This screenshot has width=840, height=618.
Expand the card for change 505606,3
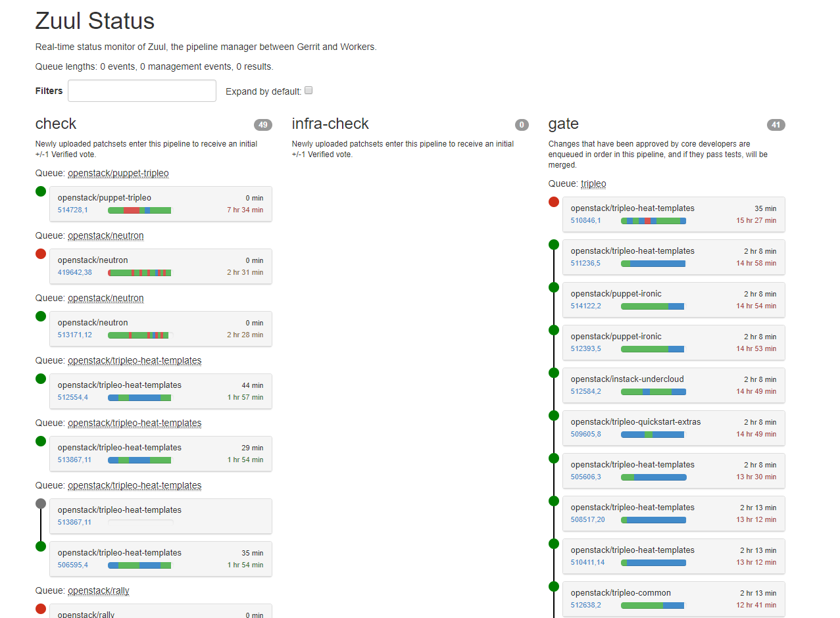[674, 471]
